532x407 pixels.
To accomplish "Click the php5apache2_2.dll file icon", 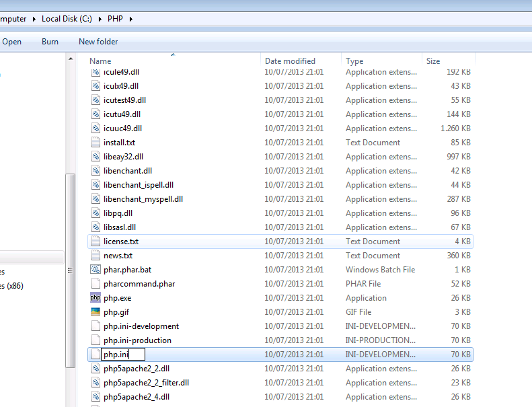I will pos(96,369).
